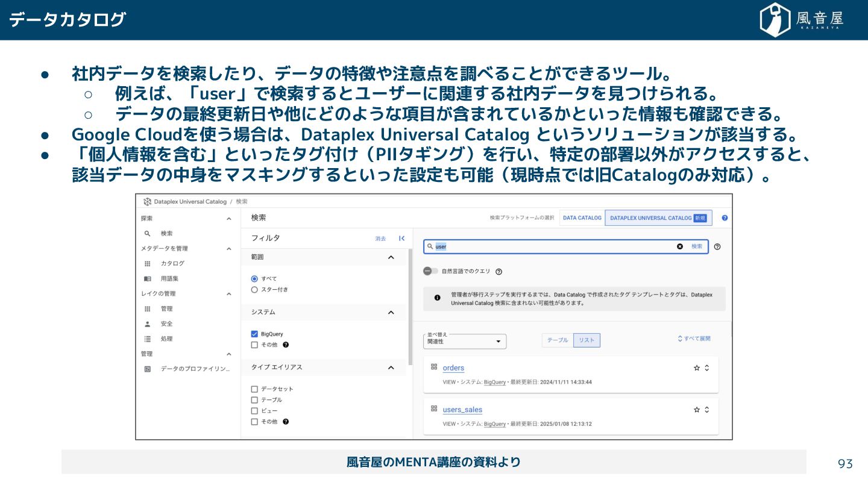The height and width of the screenshot is (488, 868).
Task: Click the magnifier icon inside the search field
Action: coord(429,246)
